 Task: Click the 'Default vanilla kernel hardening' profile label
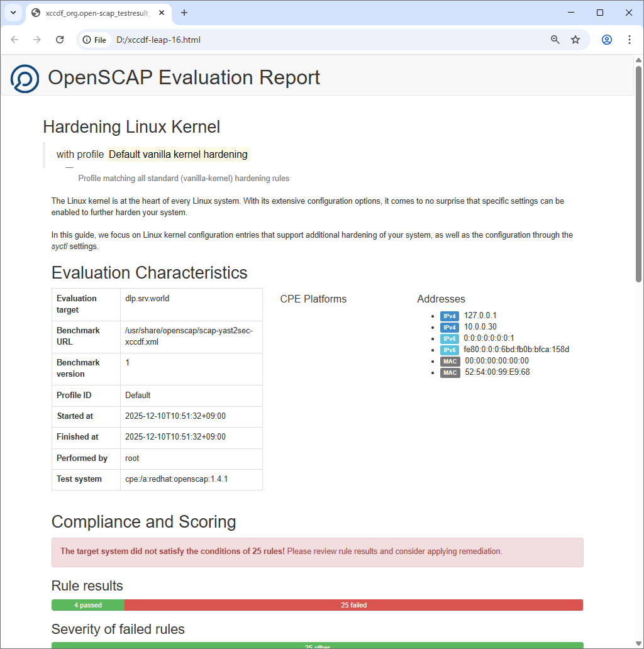[x=178, y=155]
